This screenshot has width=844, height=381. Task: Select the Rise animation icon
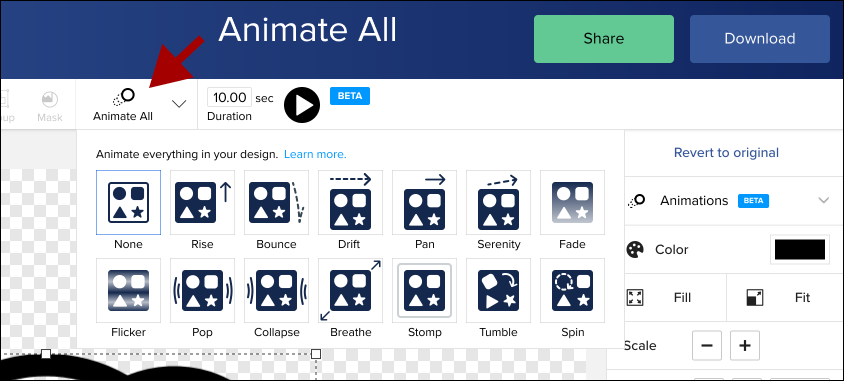click(x=202, y=202)
